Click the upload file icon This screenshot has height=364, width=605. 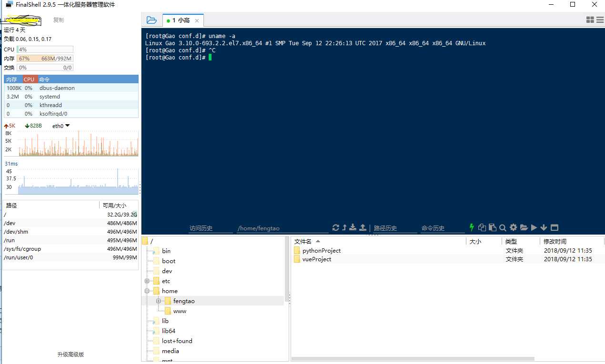point(363,227)
